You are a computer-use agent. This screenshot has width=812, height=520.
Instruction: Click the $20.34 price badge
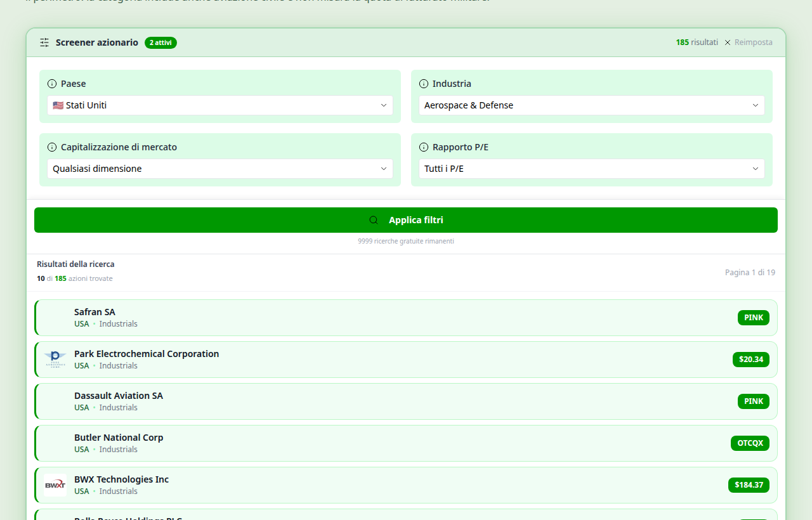click(751, 360)
